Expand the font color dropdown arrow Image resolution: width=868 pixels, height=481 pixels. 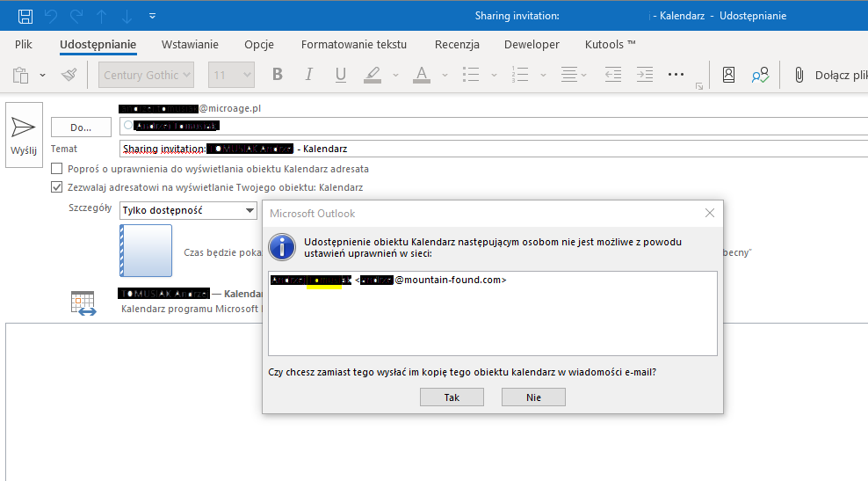click(x=445, y=75)
